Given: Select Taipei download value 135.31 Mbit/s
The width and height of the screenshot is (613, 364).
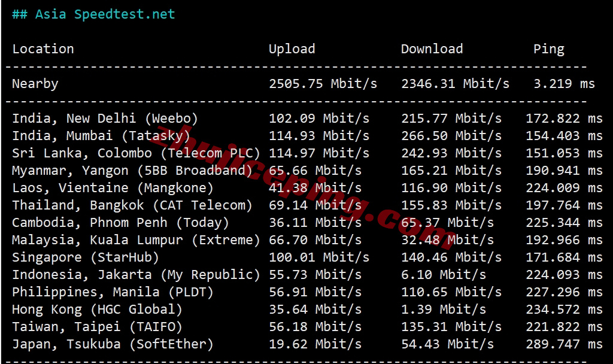Looking at the screenshot, I should (x=451, y=326).
